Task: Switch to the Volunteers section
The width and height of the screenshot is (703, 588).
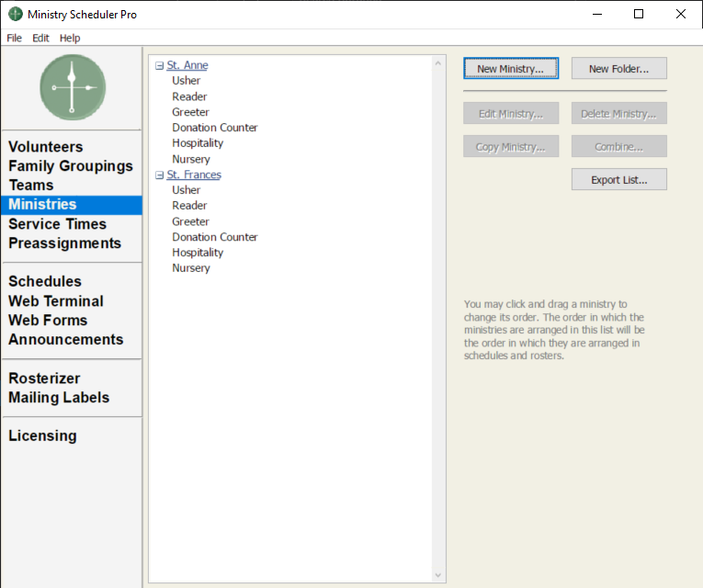Action: click(x=46, y=147)
